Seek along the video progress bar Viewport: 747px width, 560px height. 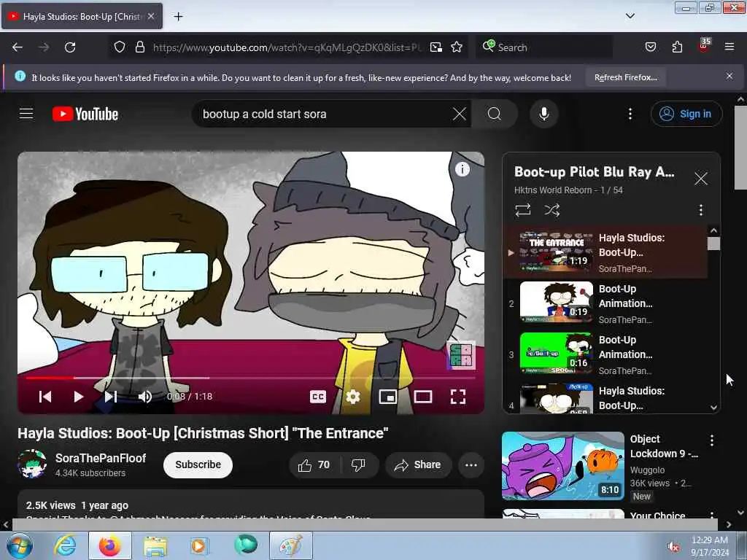(x=251, y=378)
